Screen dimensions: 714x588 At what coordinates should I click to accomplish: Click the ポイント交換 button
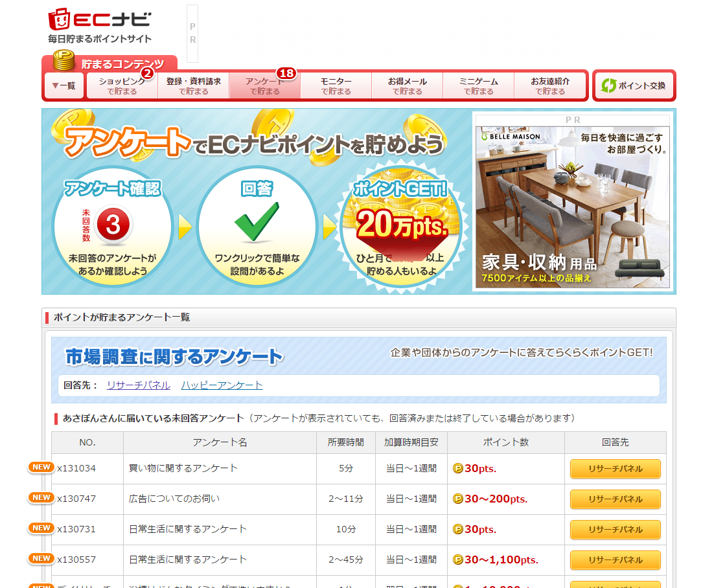click(x=634, y=85)
